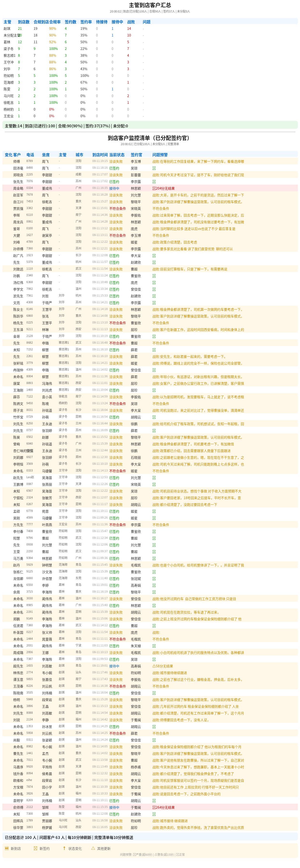Click the green check icon in 阳慧's row
The height and width of the screenshot is (868, 300).
tap(154, 539)
